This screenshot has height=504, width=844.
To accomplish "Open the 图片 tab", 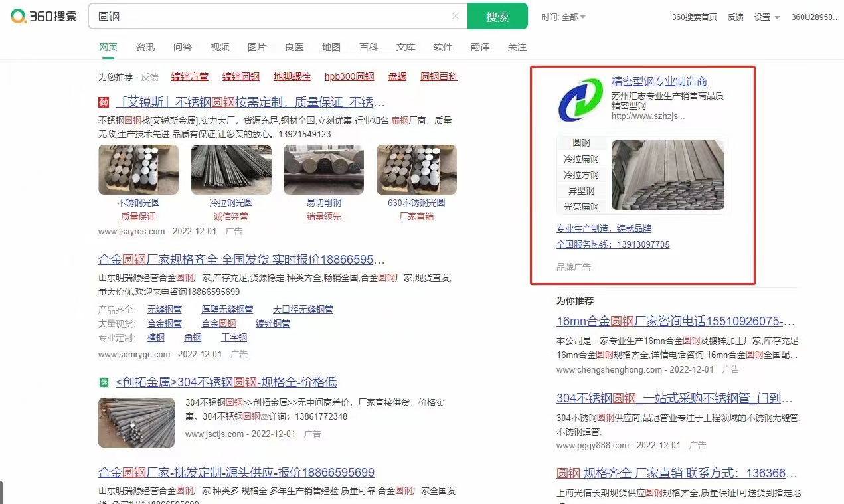I will tap(257, 47).
